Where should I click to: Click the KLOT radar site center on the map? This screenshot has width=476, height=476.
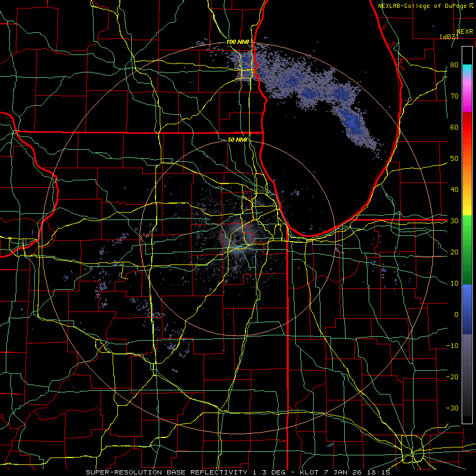237,237
